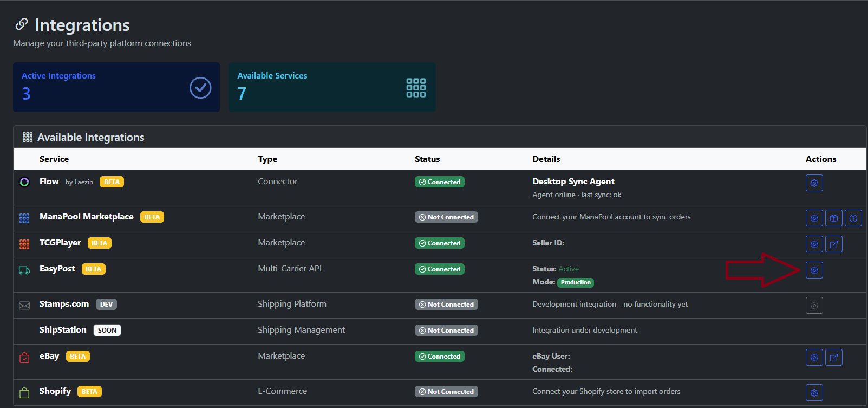The height and width of the screenshot is (408, 868).
Task: Click the BETA tag next to Flow
Action: (112, 182)
